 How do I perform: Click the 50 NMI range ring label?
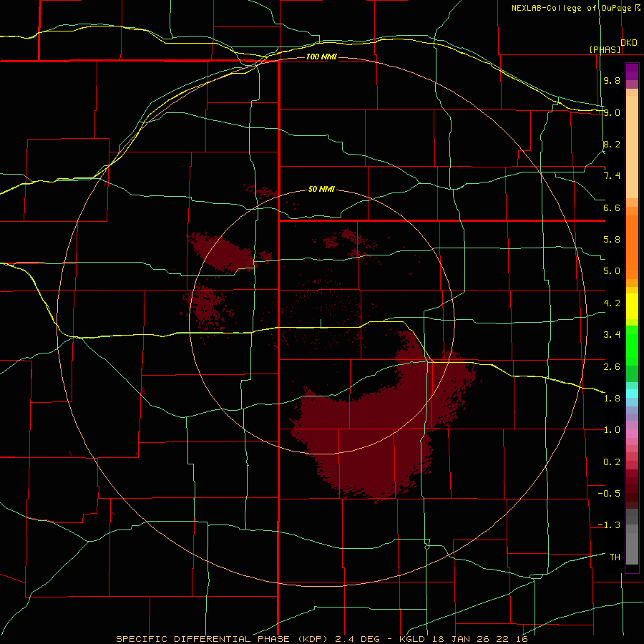click(321, 189)
